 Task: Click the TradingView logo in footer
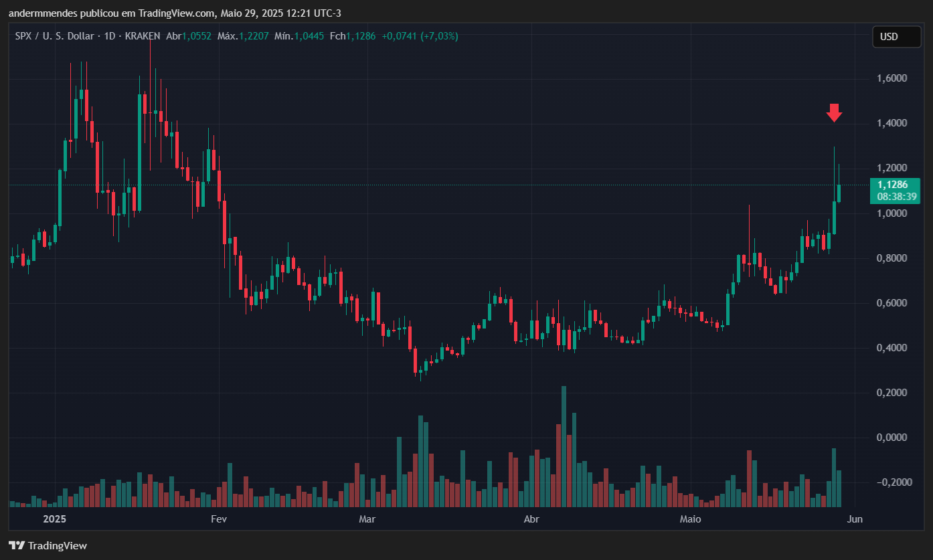coord(48,546)
